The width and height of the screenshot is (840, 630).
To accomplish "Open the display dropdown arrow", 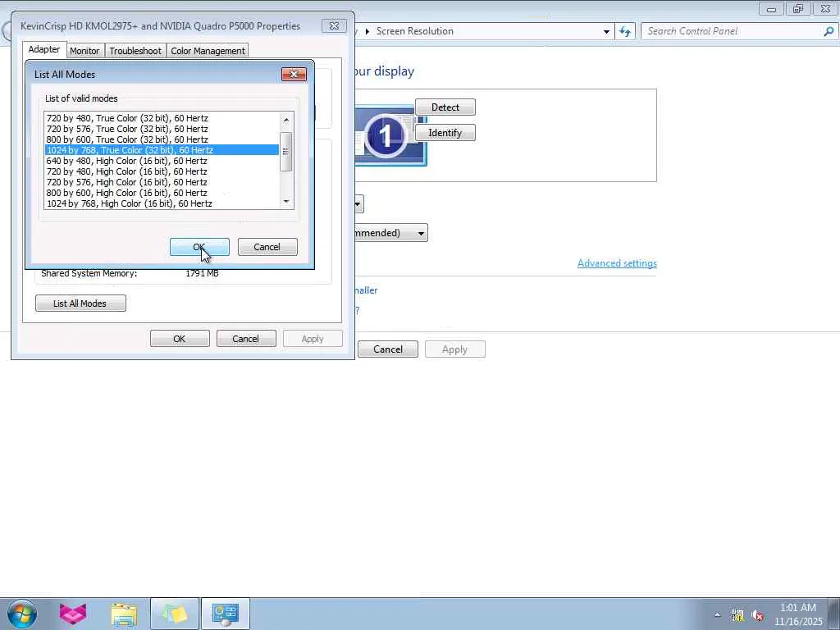I will click(x=358, y=204).
